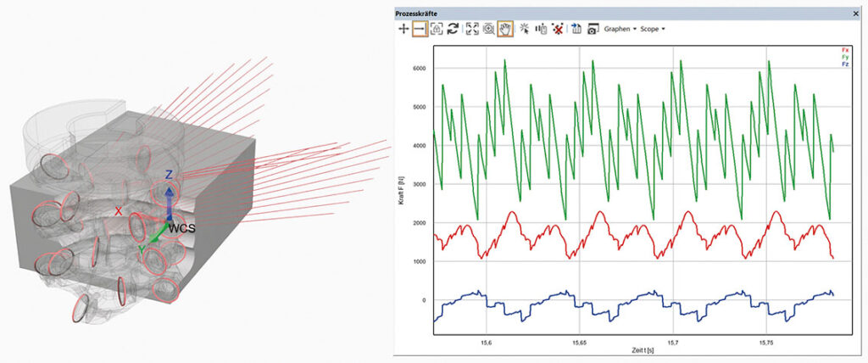Click the Fy legend entry

pyautogui.click(x=845, y=57)
